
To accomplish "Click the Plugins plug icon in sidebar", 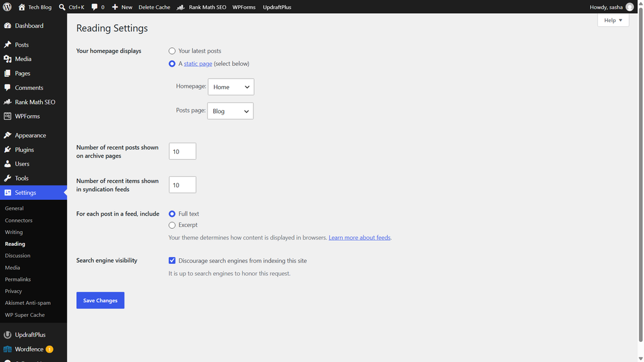I will (8, 150).
